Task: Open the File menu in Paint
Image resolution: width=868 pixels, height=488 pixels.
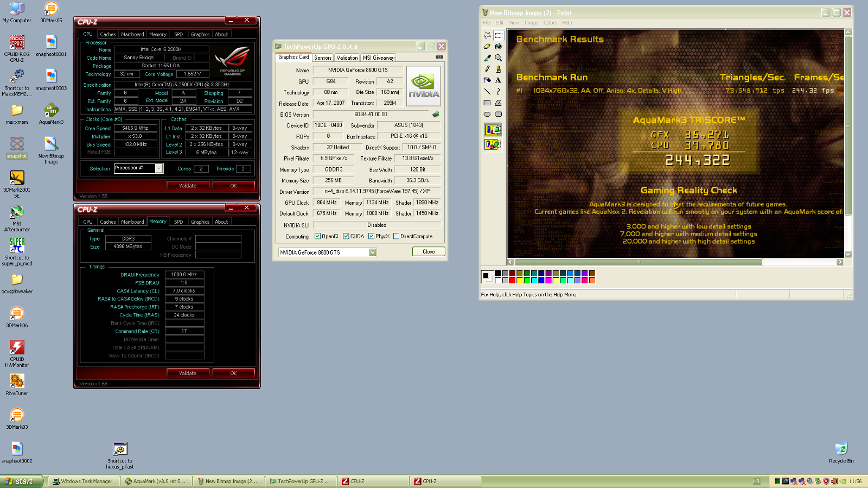Action: (x=486, y=23)
